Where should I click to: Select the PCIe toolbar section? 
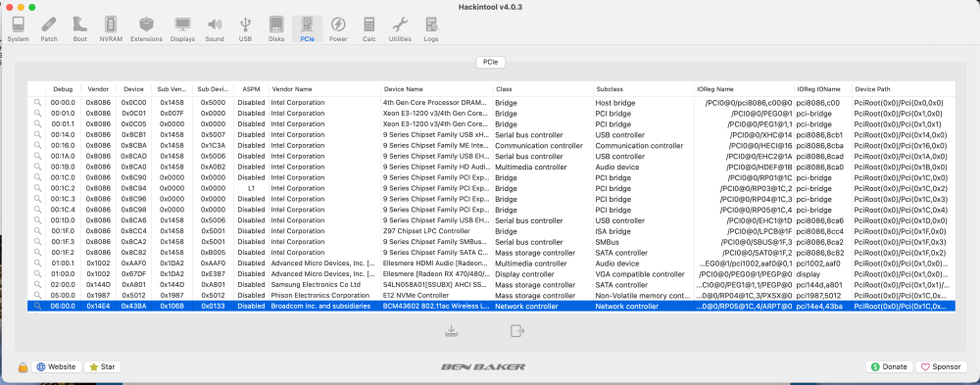click(308, 29)
